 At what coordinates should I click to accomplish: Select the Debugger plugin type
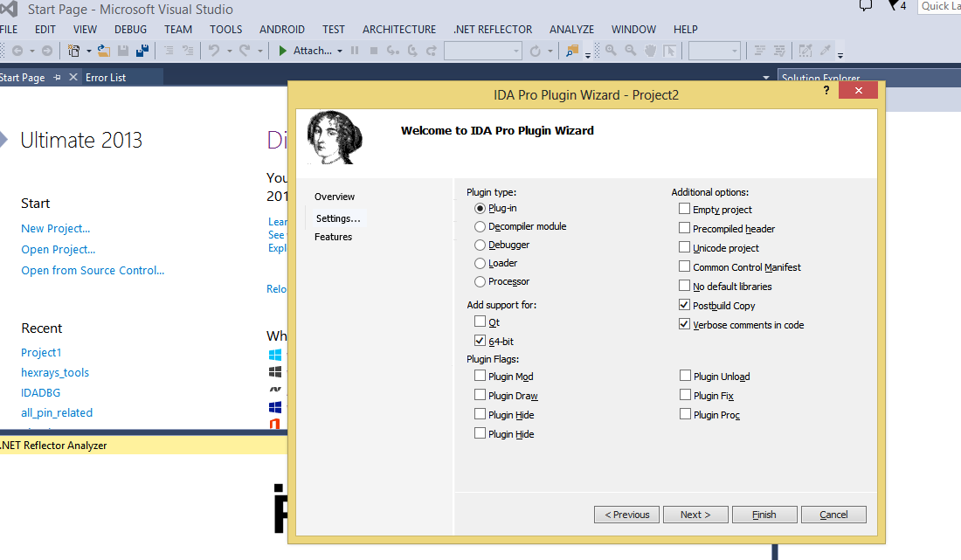tap(480, 245)
